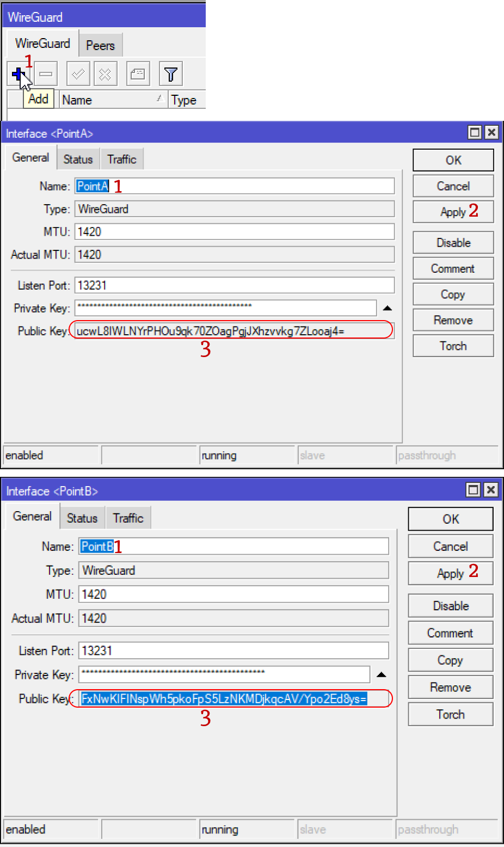
Task: Click Public Key value in PointB window
Action: [234, 698]
